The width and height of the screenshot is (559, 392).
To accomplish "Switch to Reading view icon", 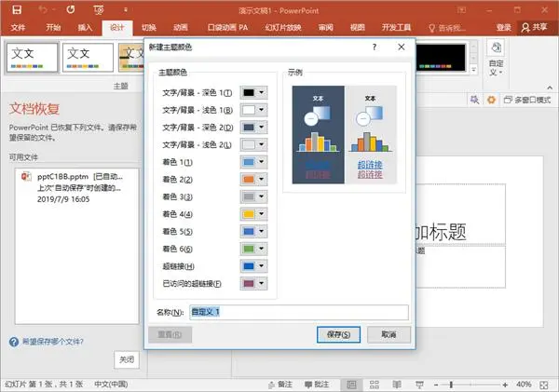I will click(x=397, y=385).
